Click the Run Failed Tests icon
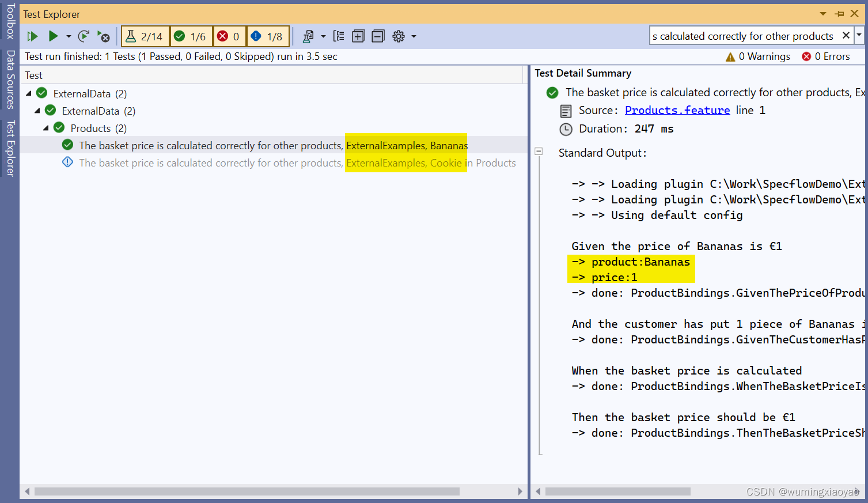Viewport: 868px width, 503px height. (x=103, y=37)
